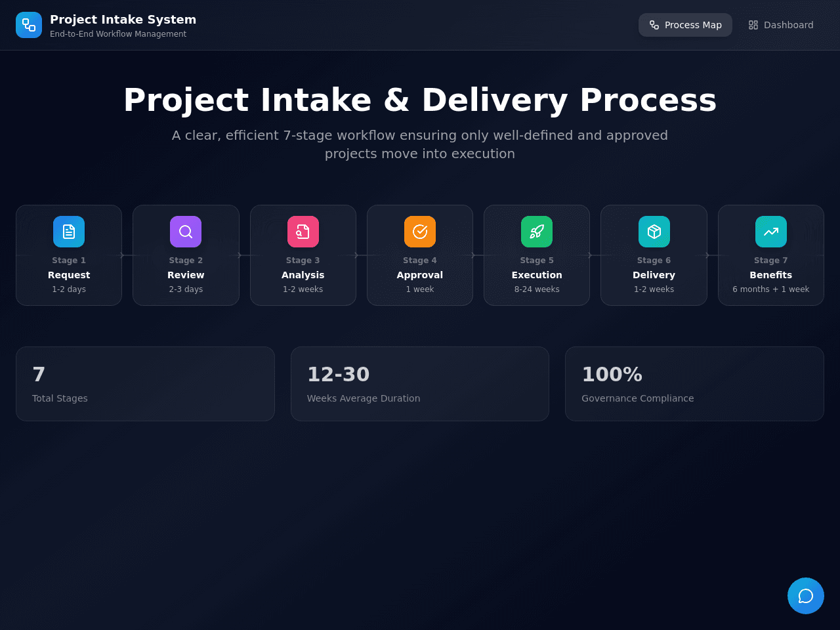The width and height of the screenshot is (840, 630).
Task: Click the Stage 1 label
Action: (69, 261)
